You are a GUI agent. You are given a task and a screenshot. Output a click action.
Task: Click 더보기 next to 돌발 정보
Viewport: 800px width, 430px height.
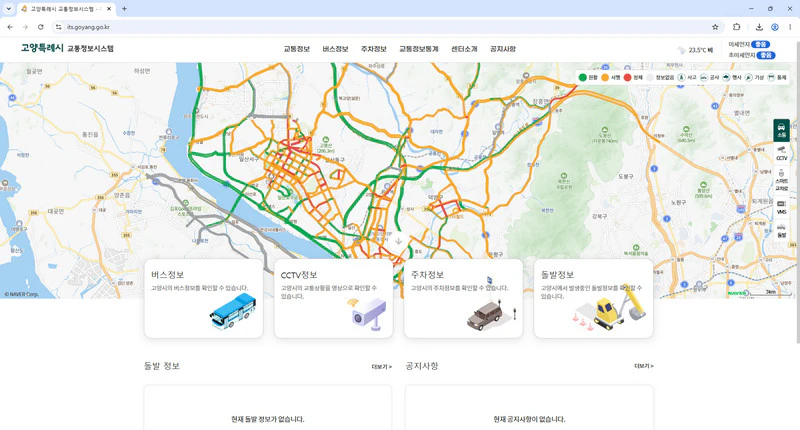coord(382,366)
